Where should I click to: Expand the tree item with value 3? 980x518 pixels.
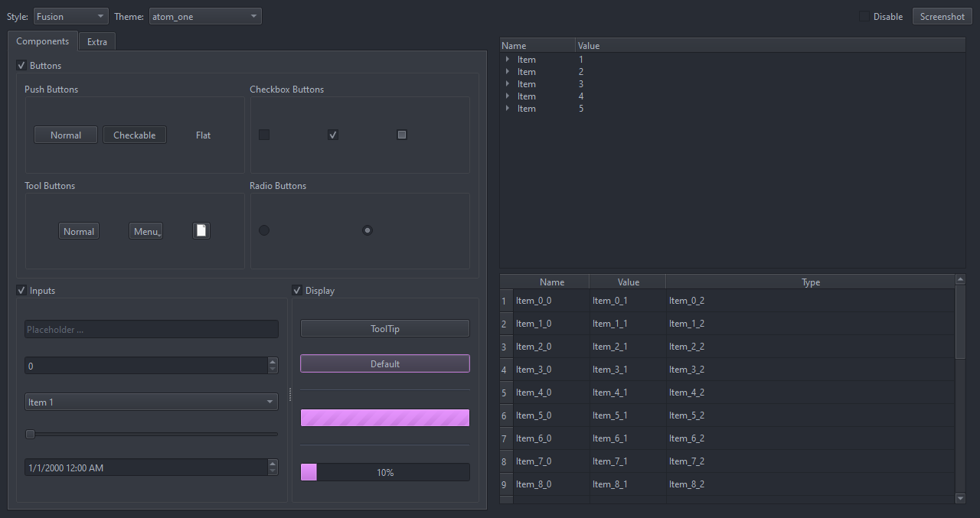508,84
